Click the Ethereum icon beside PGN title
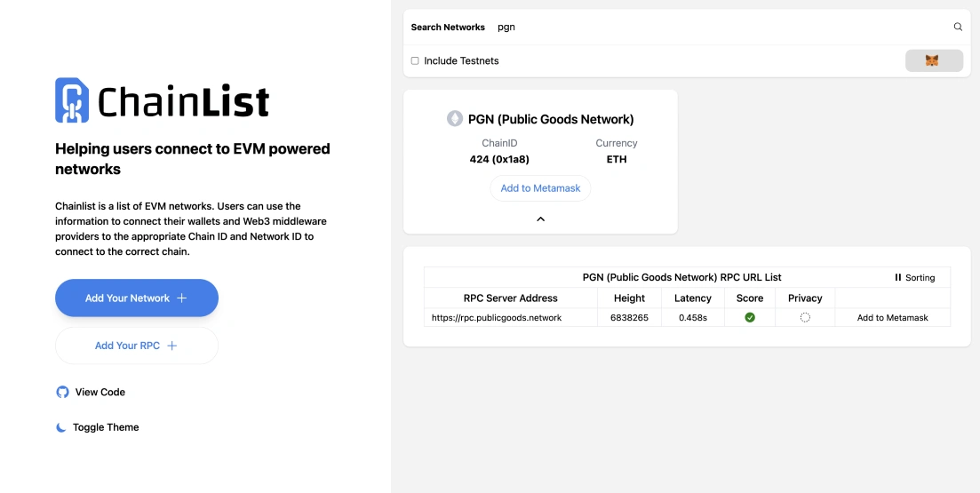 [454, 119]
